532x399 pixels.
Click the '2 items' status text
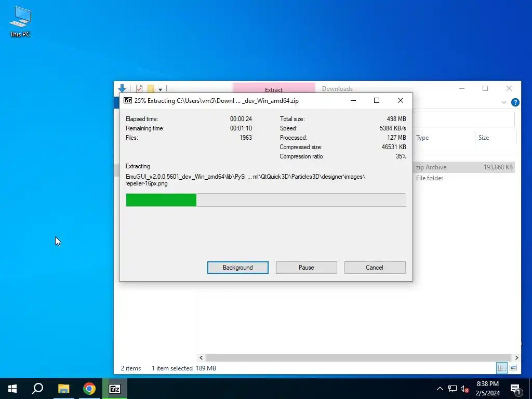click(131, 368)
